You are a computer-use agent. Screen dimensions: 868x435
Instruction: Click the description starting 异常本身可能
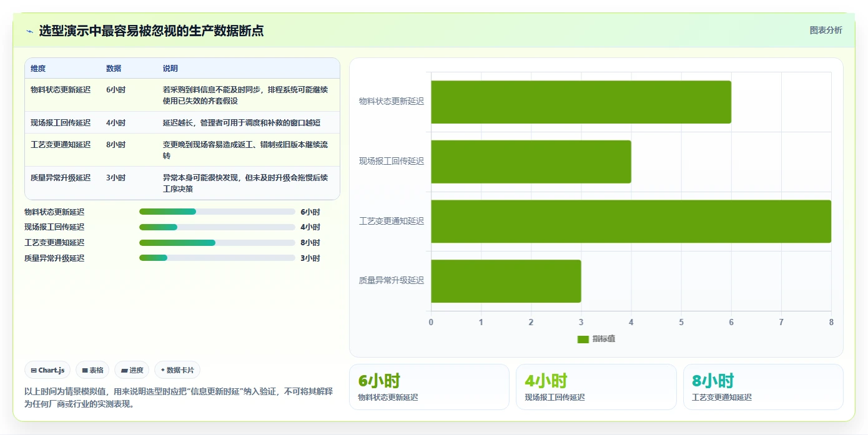(245, 183)
